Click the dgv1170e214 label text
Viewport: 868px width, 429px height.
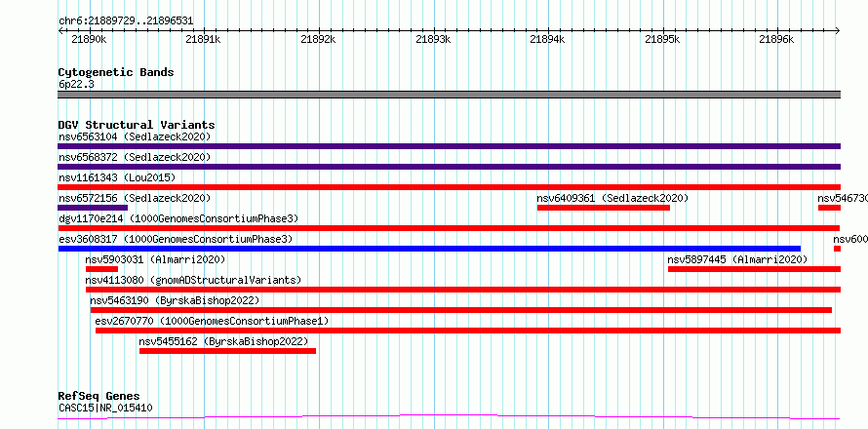tap(178, 218)
